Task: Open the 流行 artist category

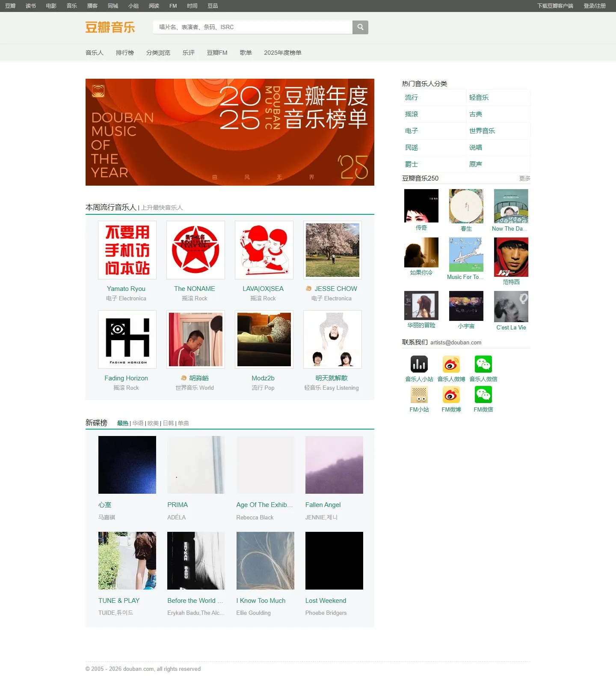Action: 412,98
